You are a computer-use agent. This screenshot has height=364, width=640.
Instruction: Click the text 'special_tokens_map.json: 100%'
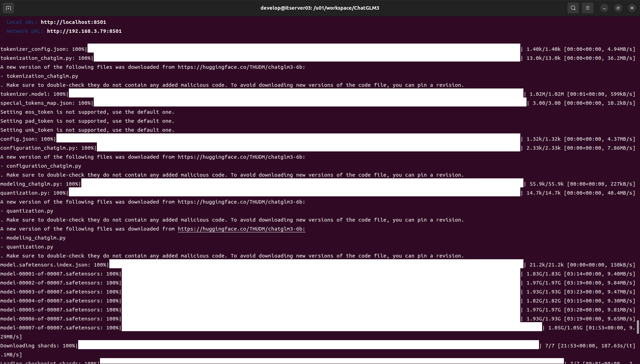46,103
